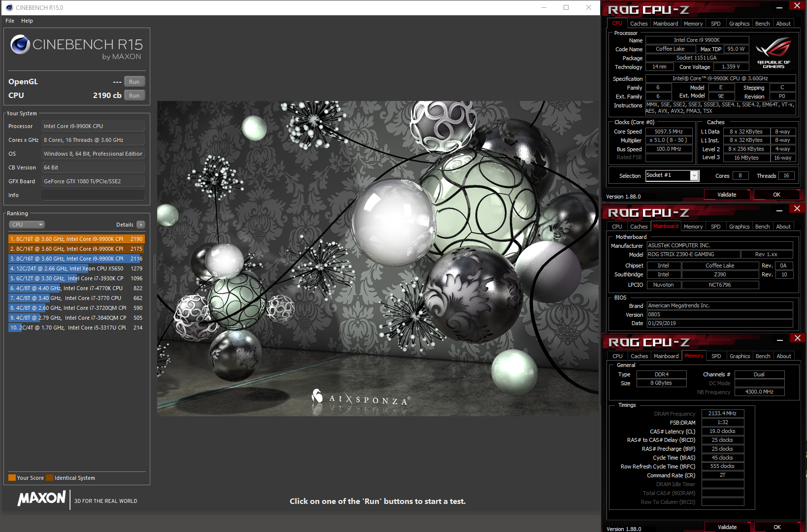Click the Cinebench logo icon in title bar
807x532 pixels.
9,7
